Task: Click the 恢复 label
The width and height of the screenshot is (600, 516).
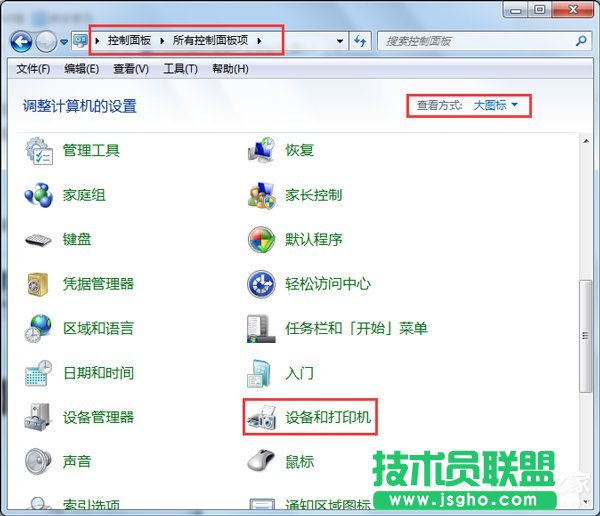Action: (x=300, y=150)
